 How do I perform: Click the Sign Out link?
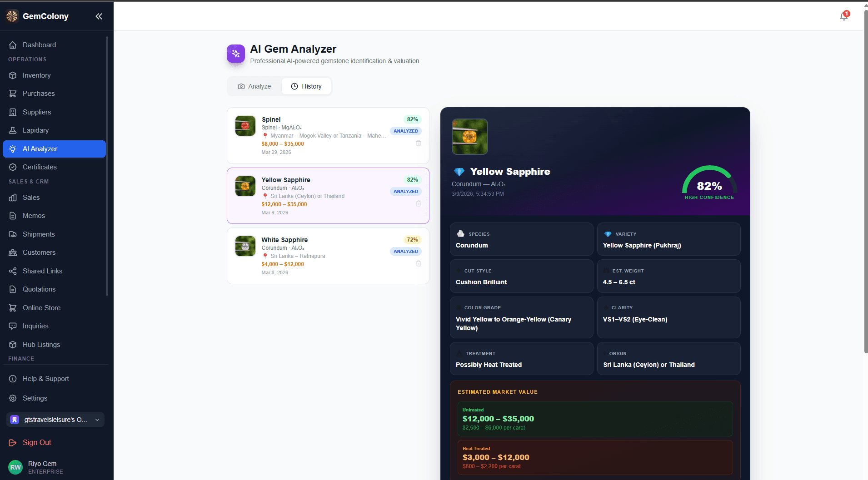(x=30, y=442)
